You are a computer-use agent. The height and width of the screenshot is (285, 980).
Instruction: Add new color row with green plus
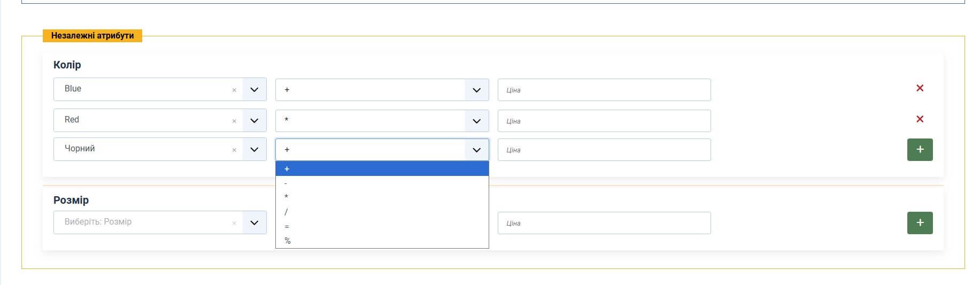[x=920, y=150]
